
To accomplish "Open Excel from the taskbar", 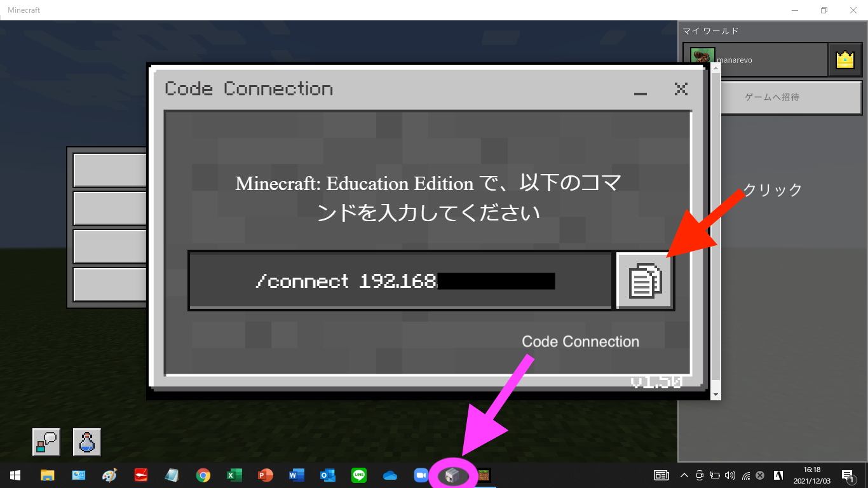I will click(234, 475).
